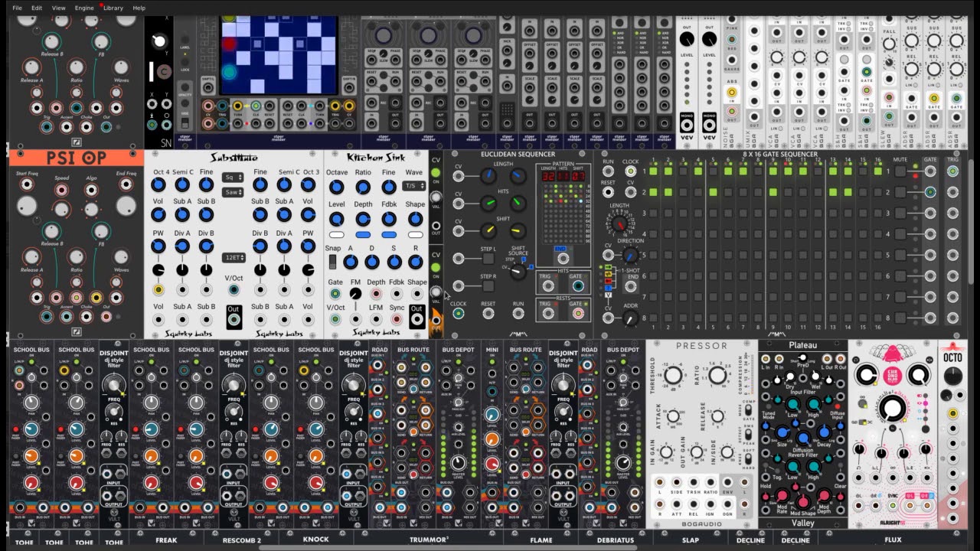Click Euclidean SHIFT SOURCE selector knob
The width and height of the screenshot is (980, 551).
(518, 272)
